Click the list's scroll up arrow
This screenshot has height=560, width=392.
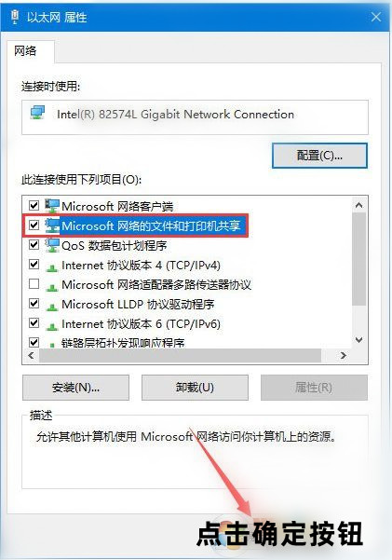pyautogui.click(x=359, y=205)
